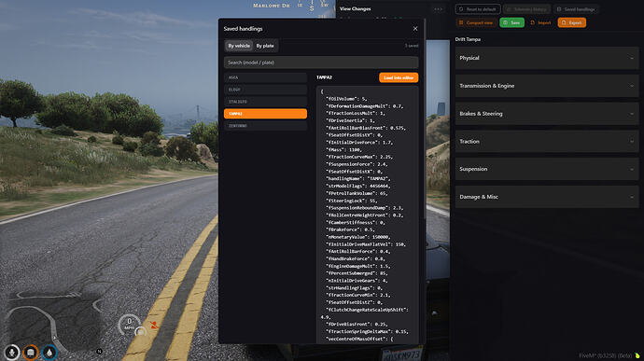Click the Drift Tampa vehicle title
Viewport: 644px width, 361px height.
pyautogui.click(x=468, y=39)
